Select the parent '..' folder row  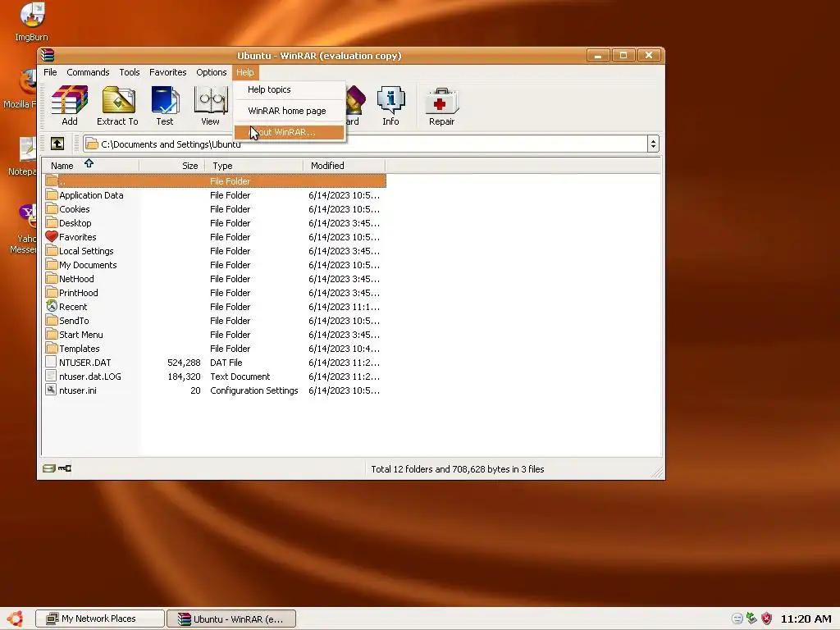coord(215,181)
